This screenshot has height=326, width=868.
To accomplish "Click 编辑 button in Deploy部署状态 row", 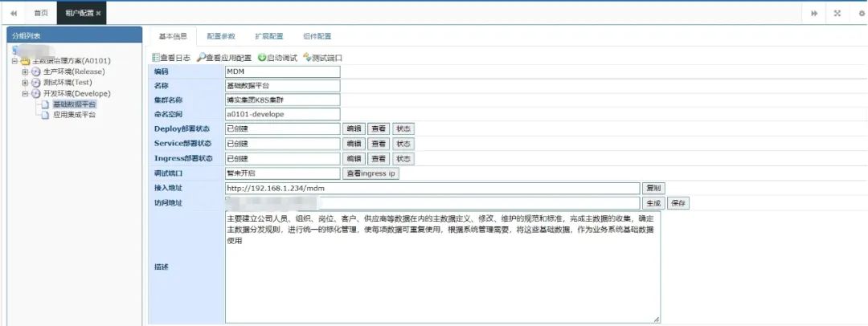I will (x=354, y=128).
